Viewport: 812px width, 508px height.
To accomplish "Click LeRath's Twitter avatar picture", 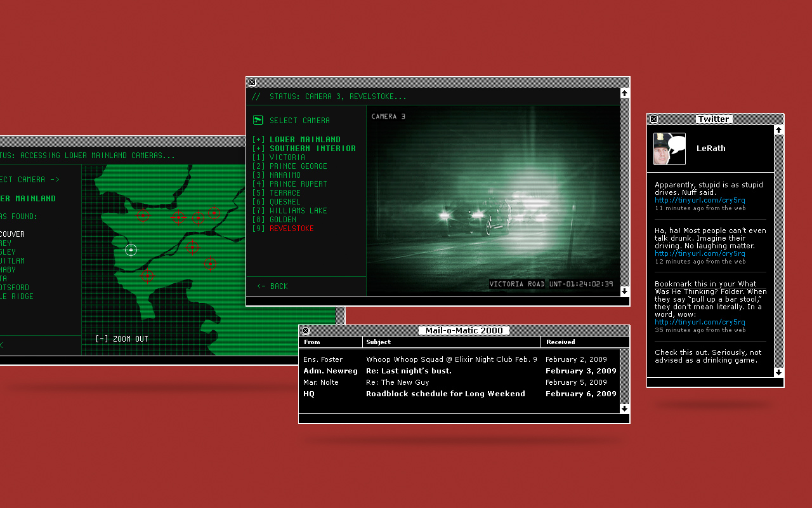I will (669, 149).
